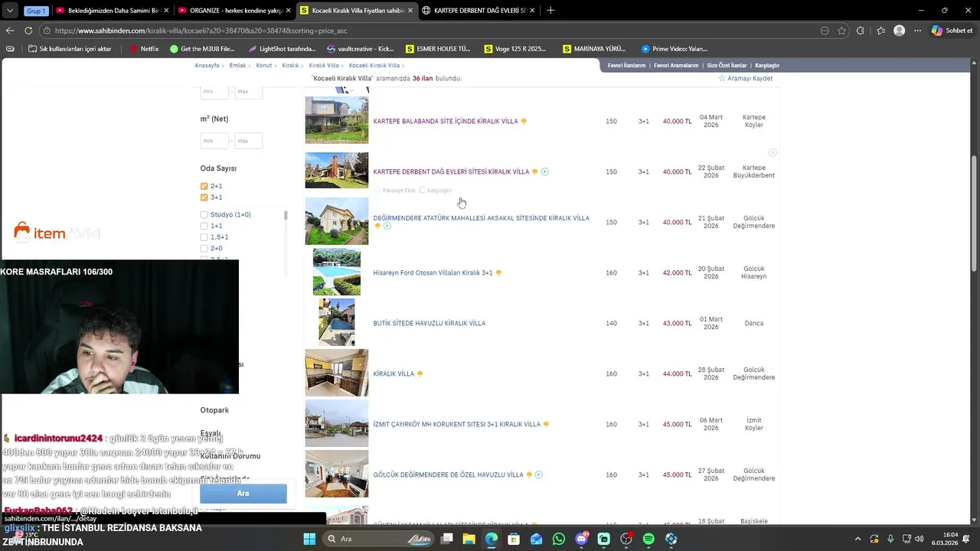Viewport: 980px width, 551px height.
Task: Reload the current page
Action: point(28,31)
